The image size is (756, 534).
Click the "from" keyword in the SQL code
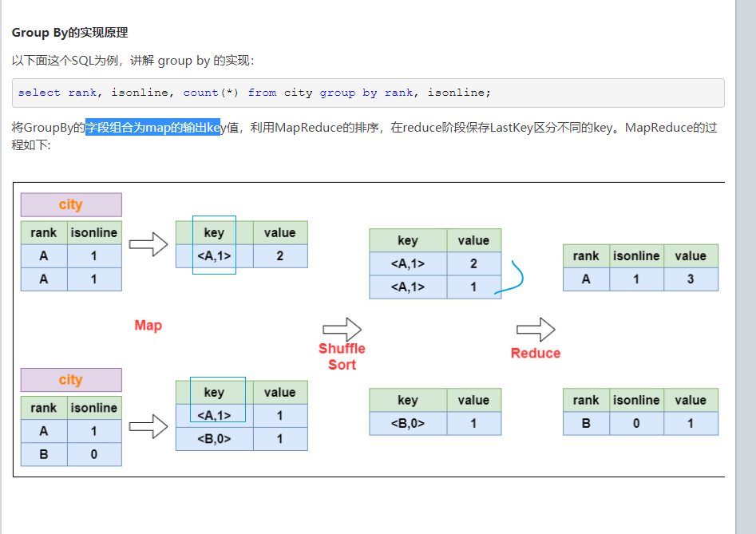[x=262, y=93]
